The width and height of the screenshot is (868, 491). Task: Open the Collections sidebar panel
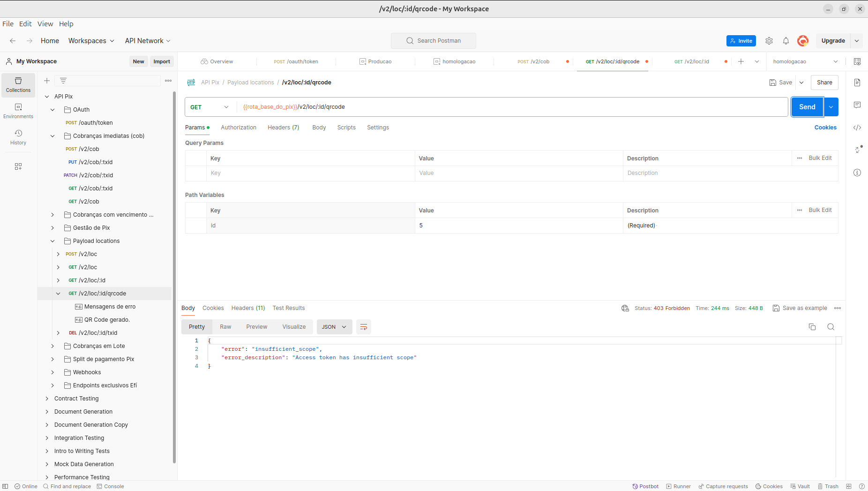18,85
